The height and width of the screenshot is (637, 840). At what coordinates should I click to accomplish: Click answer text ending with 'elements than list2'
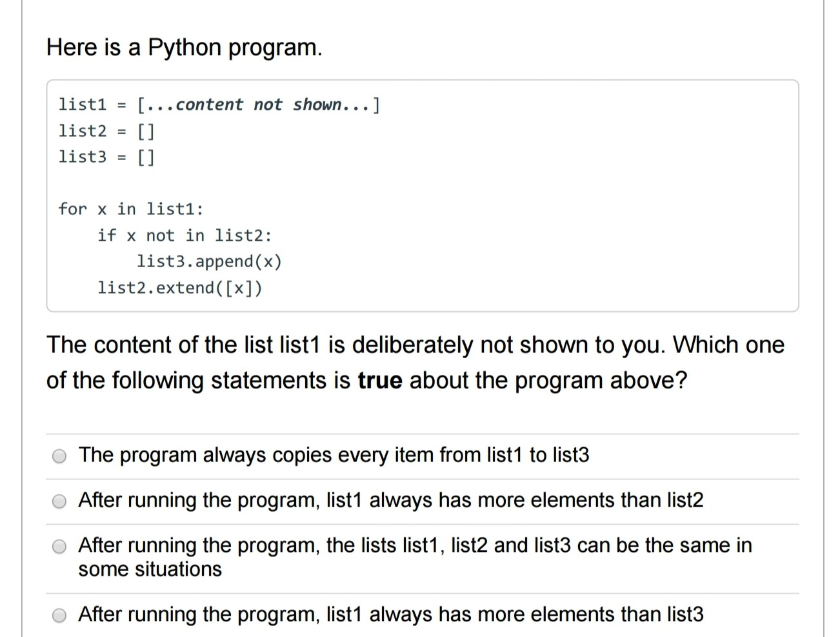click(391, 500)
